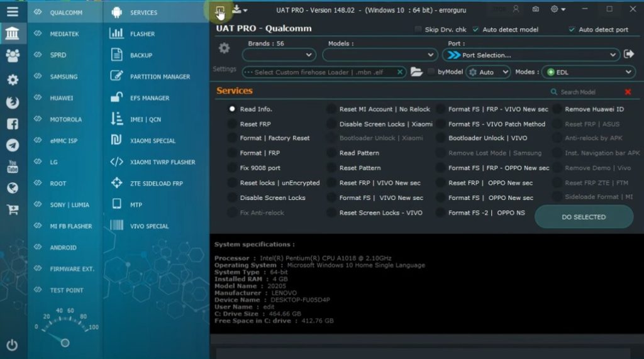Click the user account icon in title bar
This screenshot has height=359, width=644.
(x=516, y=9)
